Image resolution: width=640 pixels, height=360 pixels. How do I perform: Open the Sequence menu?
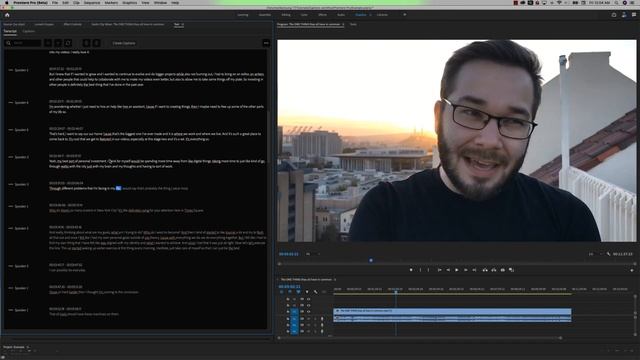tap(92, 2)
